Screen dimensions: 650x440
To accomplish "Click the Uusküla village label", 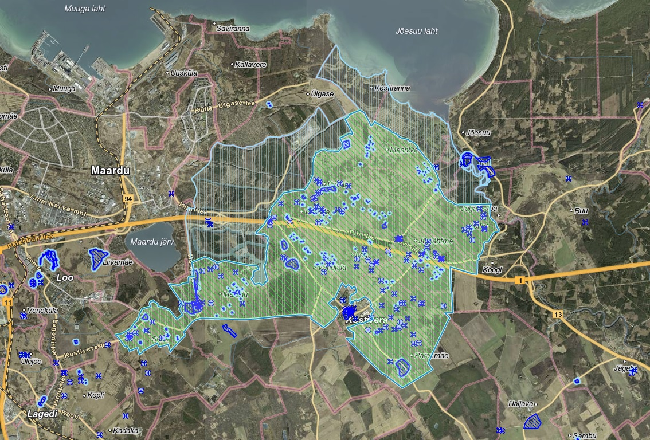I will pos(183,73).
